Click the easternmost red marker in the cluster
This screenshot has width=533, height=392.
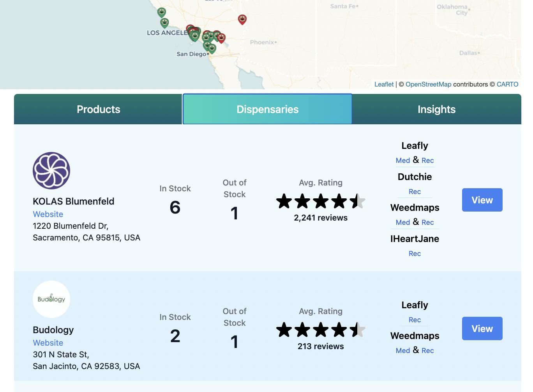221,38
